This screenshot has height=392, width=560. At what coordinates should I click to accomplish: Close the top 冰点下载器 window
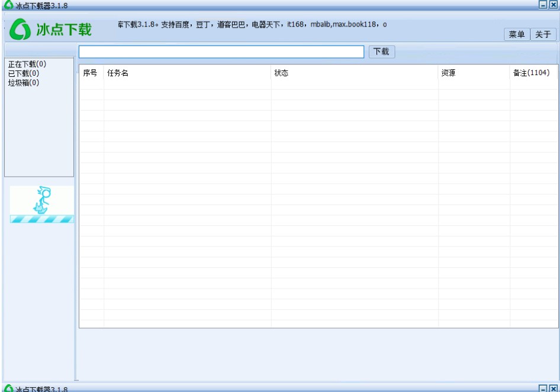(x=553, y=5)
